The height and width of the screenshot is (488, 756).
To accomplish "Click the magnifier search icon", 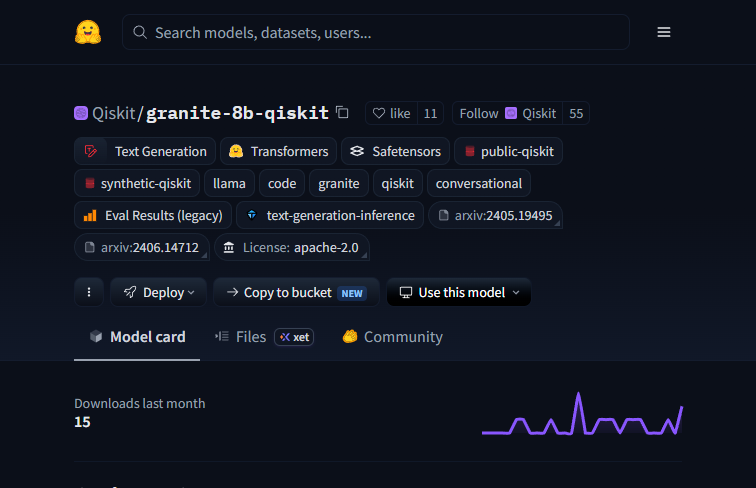I will (x=140, y=32).
